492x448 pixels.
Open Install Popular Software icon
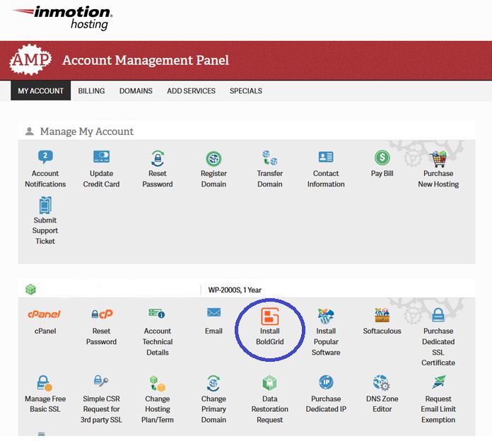(325, 316)
